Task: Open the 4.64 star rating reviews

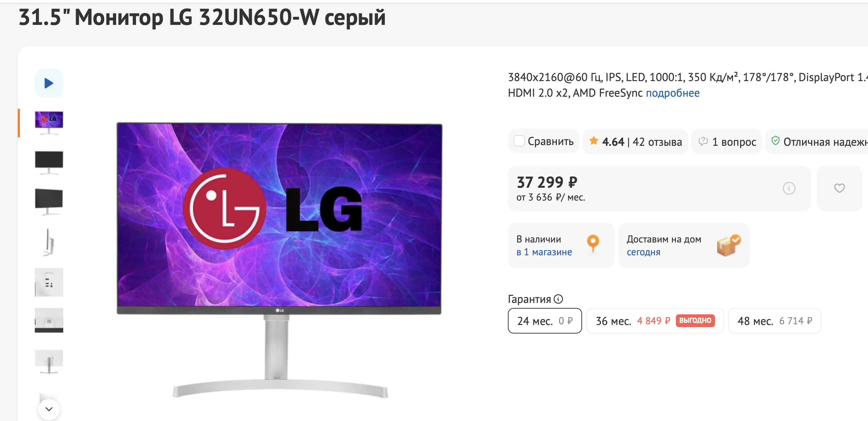Action: click(x=635, y=142)
